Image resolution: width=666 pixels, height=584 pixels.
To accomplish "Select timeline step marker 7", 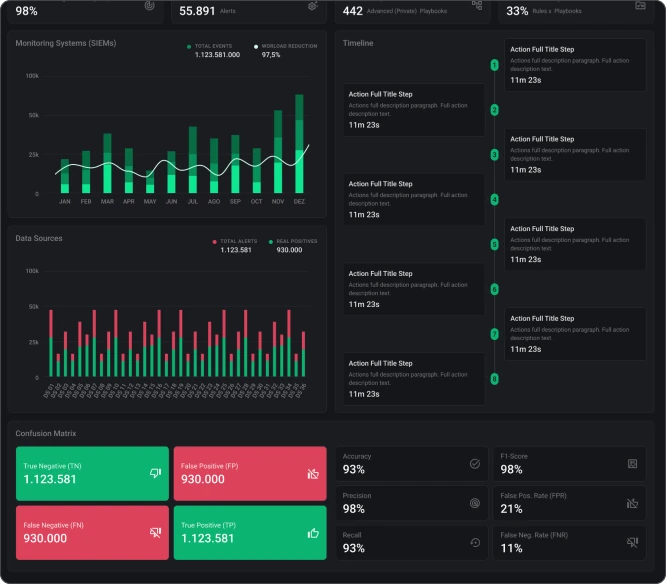I will point(494,334).
